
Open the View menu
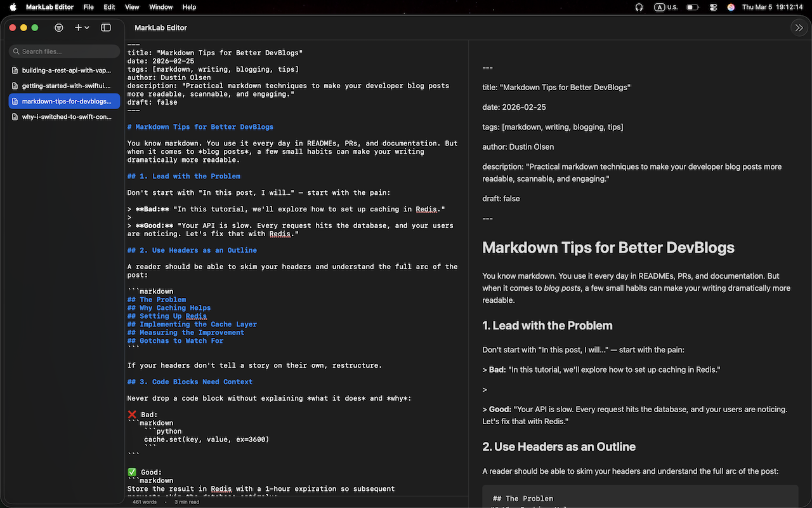pyautogui.click(x=131, y=7)
